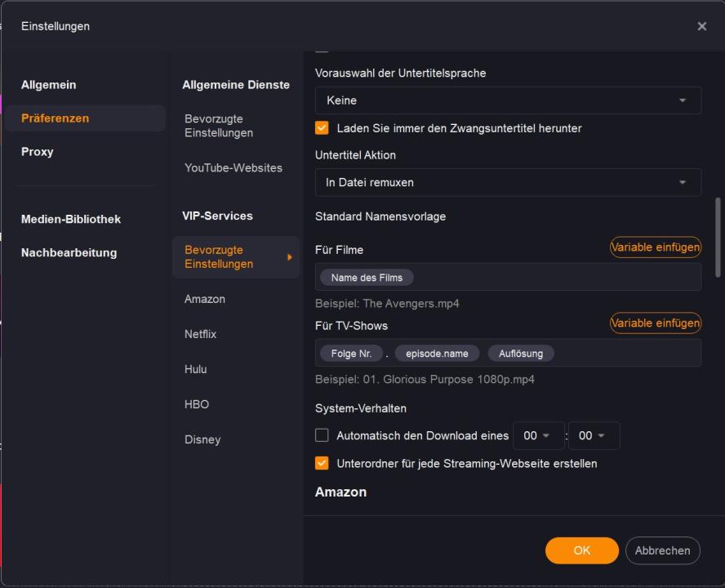The image size is (725, 588).
Task: Close the Einstellungen dialog with the X
Action: point(702,26)
